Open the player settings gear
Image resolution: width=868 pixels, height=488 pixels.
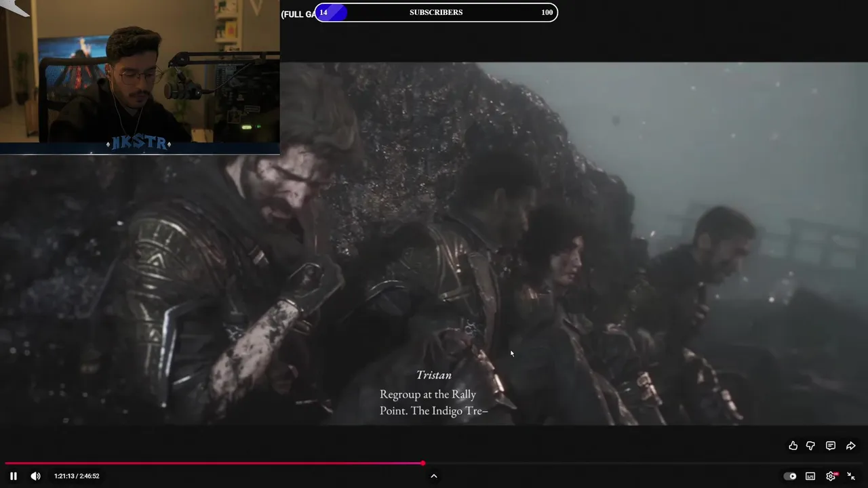click(x=831, y=476)
